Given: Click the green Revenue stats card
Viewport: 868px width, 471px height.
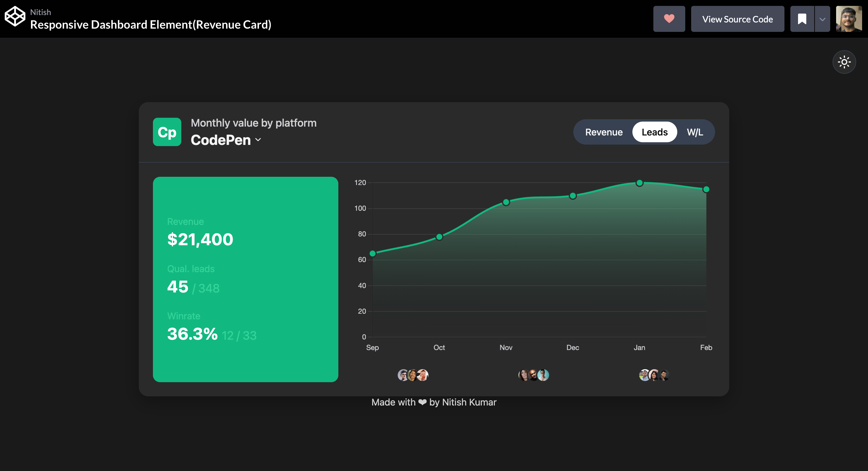Looking at the screenshot, I should point(245,279).
